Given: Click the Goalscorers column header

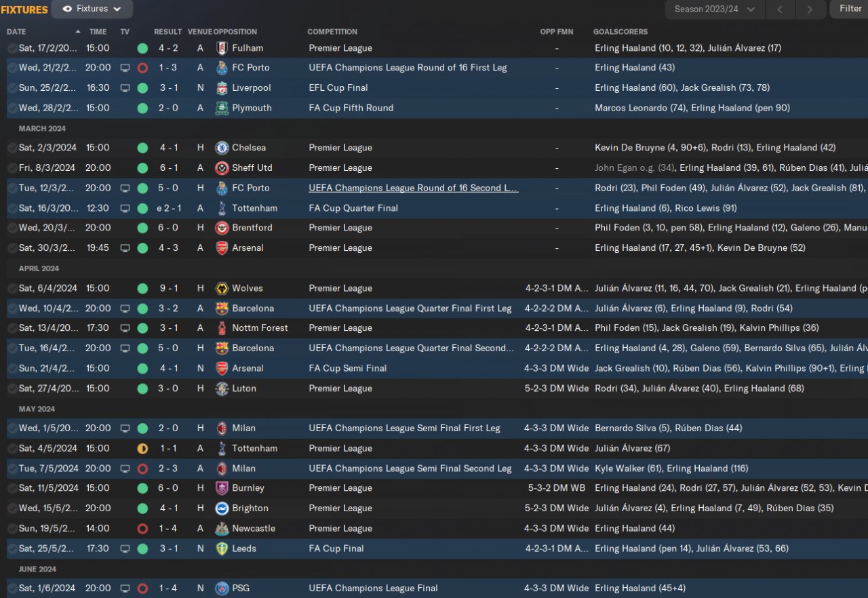Looking at the screenshot, I should point(620,32).
